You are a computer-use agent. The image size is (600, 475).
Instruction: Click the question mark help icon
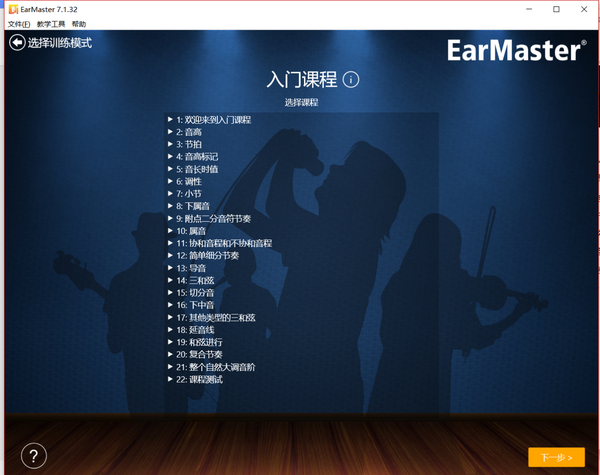33,455
